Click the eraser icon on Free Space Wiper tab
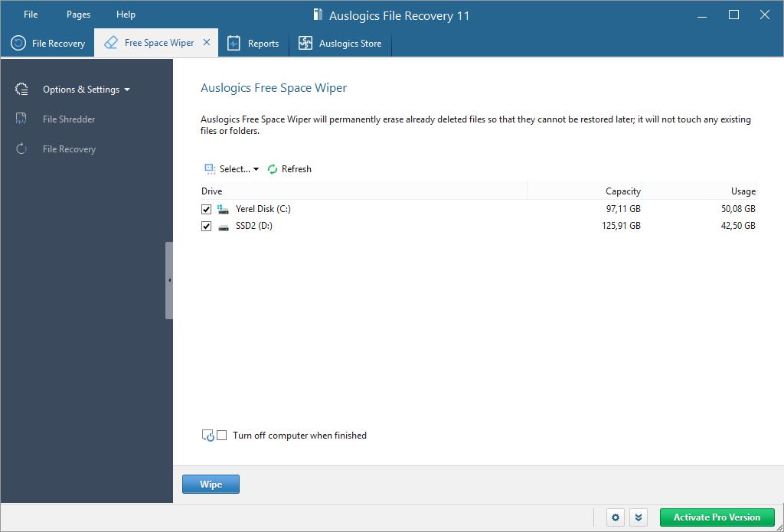784x532 pixels. pos(111,43)
